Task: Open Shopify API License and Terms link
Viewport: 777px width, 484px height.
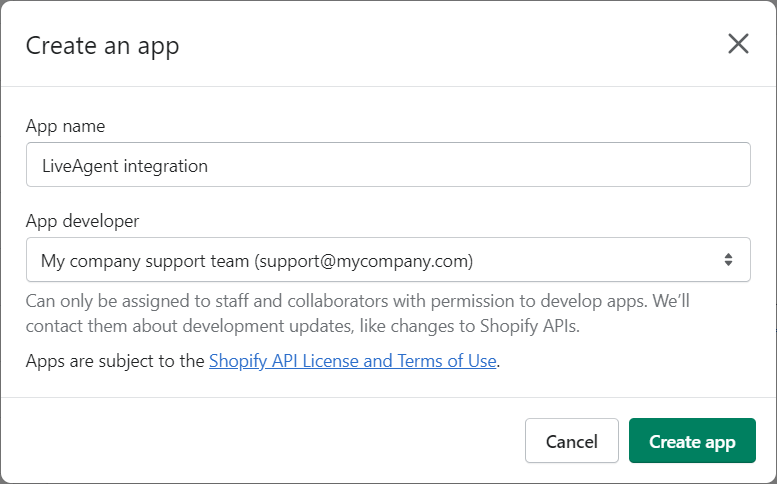Action: (352, 361)
